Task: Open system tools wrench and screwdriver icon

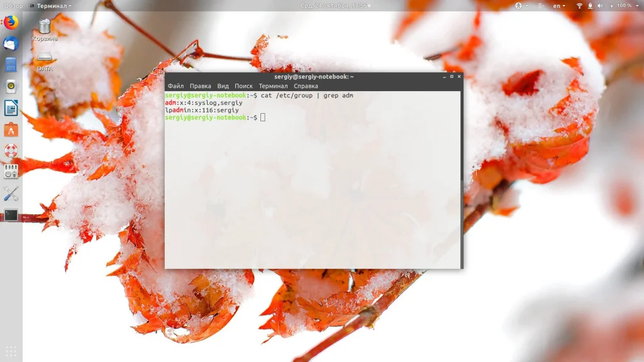Action: tap(11, 194)
